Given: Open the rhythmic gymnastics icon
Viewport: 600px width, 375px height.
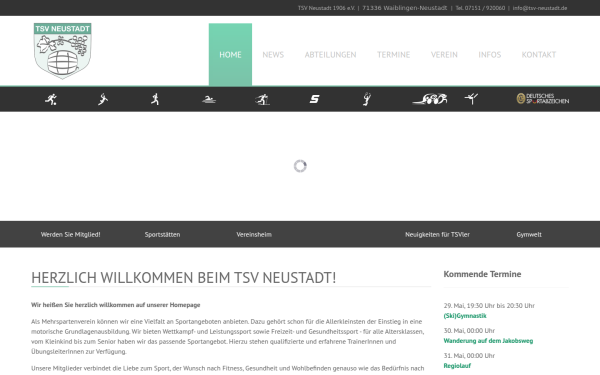Looking at the screenshot, I should tap(367, 99).
